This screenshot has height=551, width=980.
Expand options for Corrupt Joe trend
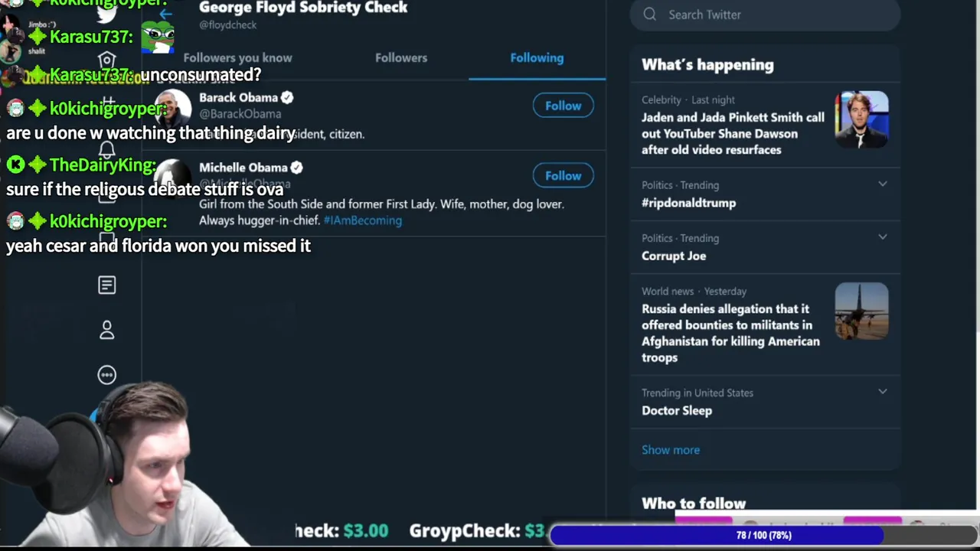click(883, 237)
